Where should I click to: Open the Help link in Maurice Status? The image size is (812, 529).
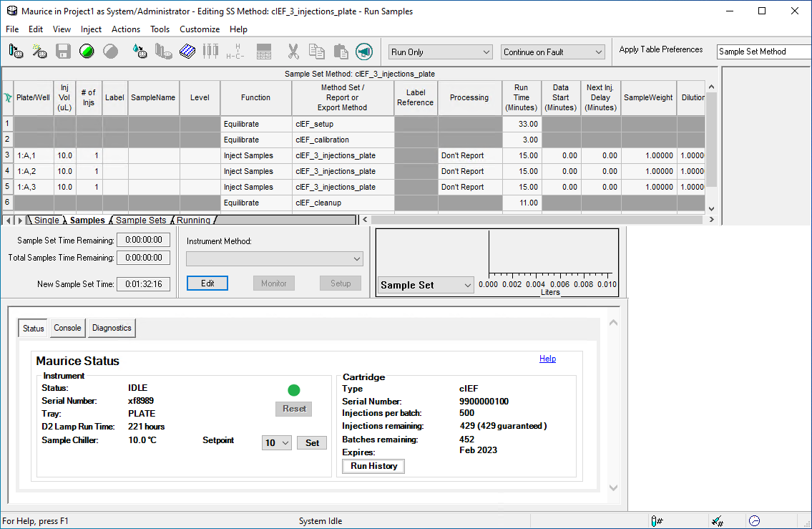547,359
